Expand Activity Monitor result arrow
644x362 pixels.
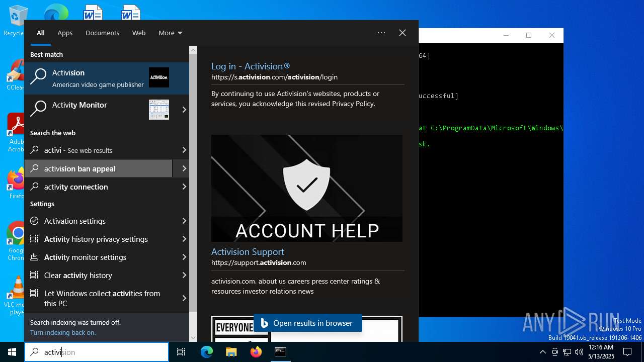184,110
